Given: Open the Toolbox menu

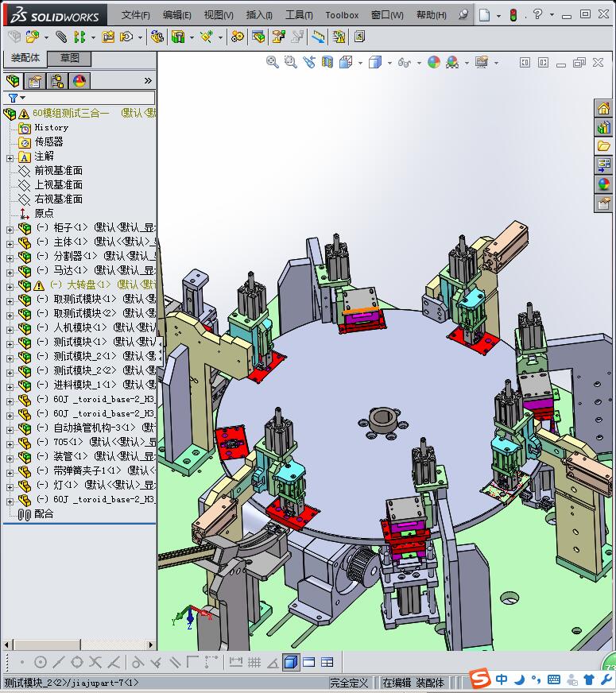Looking at the screenshot, I should pos(342,15).
